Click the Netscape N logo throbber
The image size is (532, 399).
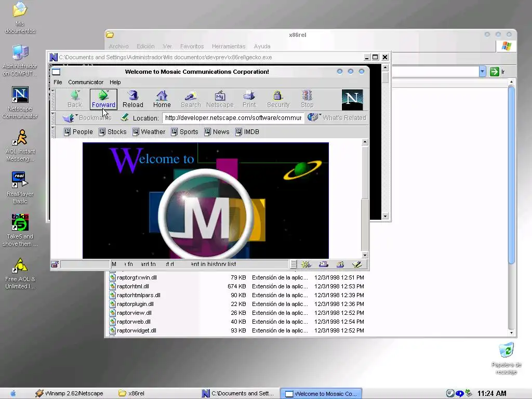pyautogui.click(x=352, y=100)
